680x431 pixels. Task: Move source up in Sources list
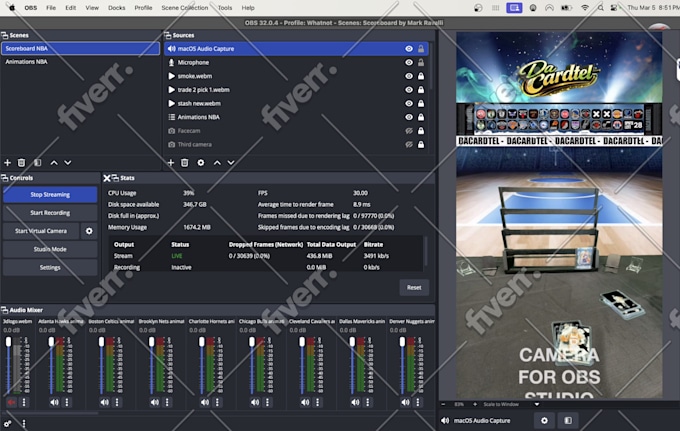pos(217,163)
